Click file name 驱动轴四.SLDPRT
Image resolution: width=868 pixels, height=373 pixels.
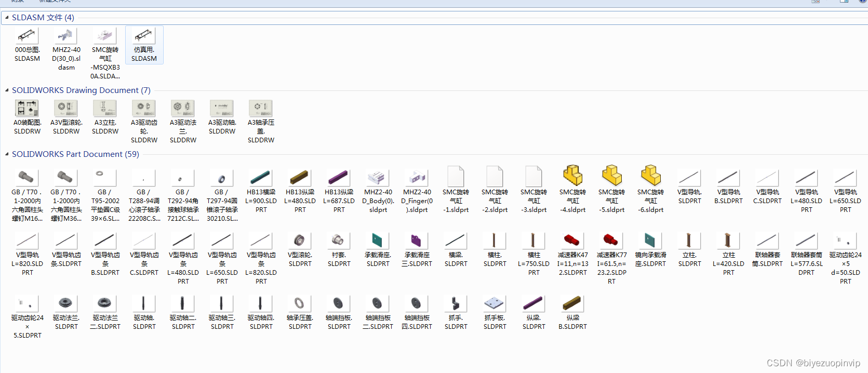click(261, 322)
